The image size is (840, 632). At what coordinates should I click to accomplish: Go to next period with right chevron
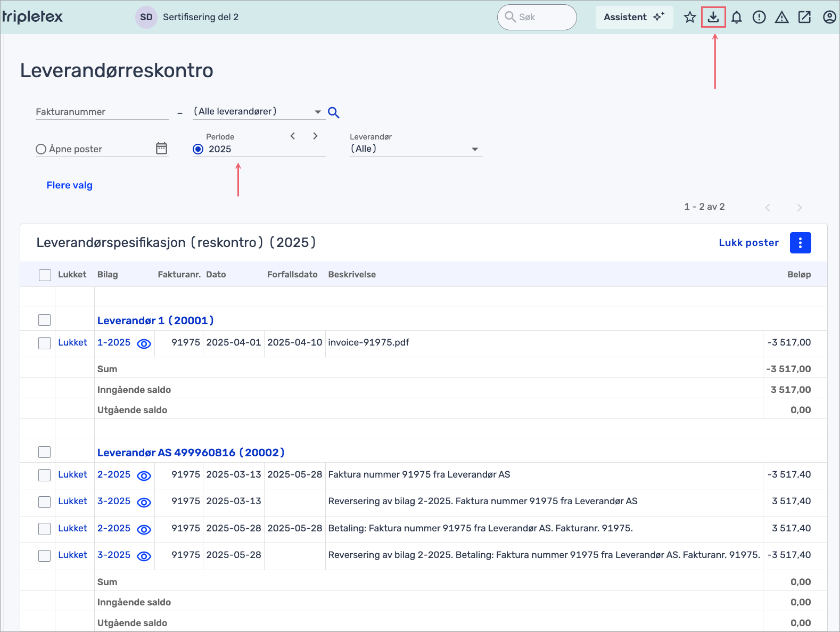click(x=315, y=136)
